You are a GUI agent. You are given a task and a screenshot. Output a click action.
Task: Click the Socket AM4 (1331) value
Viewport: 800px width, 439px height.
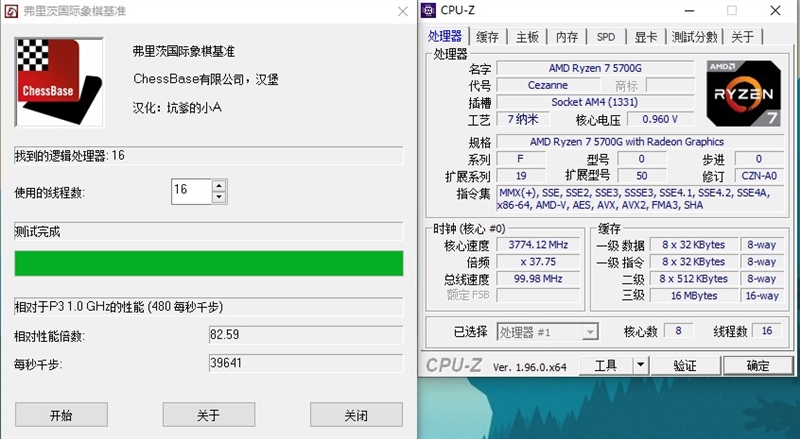coord(595,102)
